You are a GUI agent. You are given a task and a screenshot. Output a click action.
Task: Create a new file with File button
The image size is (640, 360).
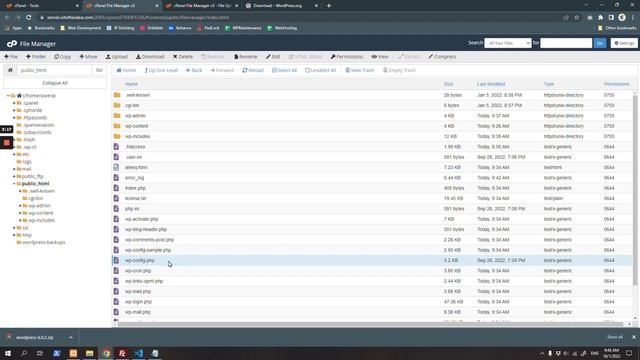(11, 57)
